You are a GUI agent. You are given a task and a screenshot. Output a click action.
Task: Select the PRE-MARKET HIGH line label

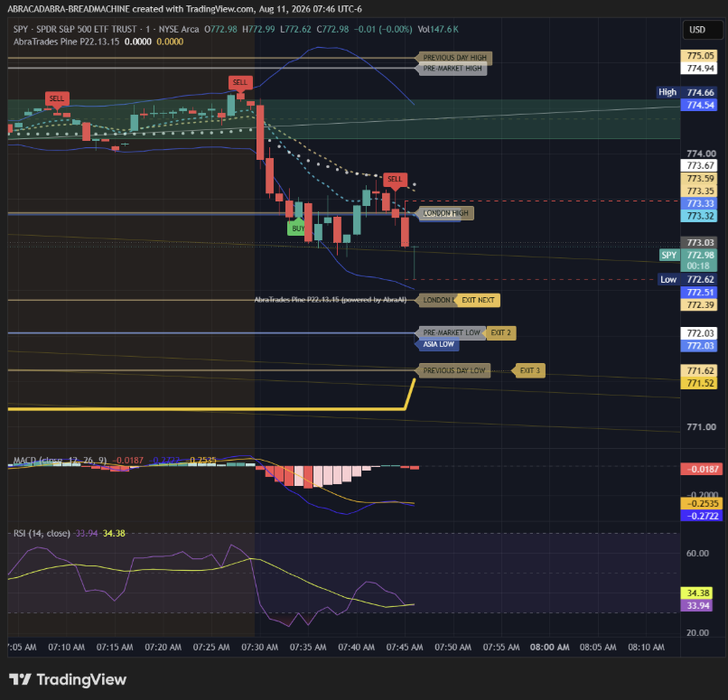[453, 69]
